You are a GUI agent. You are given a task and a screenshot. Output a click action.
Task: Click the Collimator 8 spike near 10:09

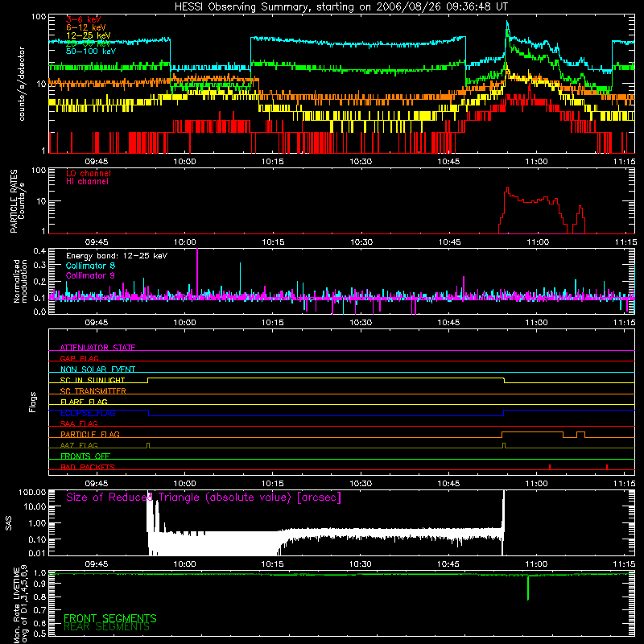(x=240, y=279)
